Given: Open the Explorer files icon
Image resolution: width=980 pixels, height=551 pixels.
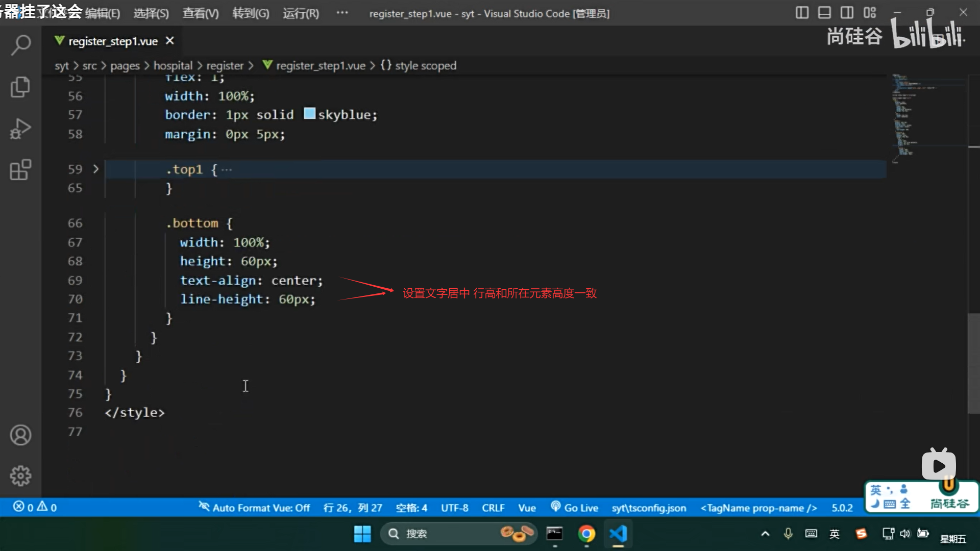Looking at the screenshot, I should click(x=20, y=87).
